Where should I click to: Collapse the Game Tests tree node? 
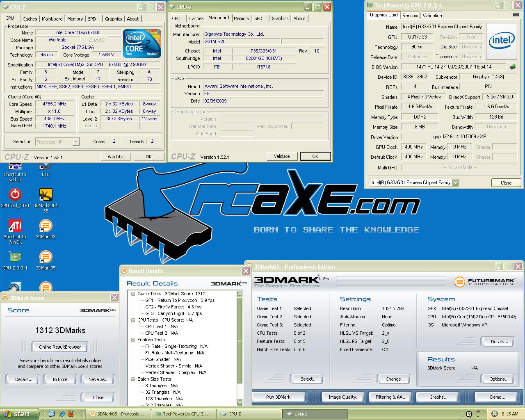(133, 294)
